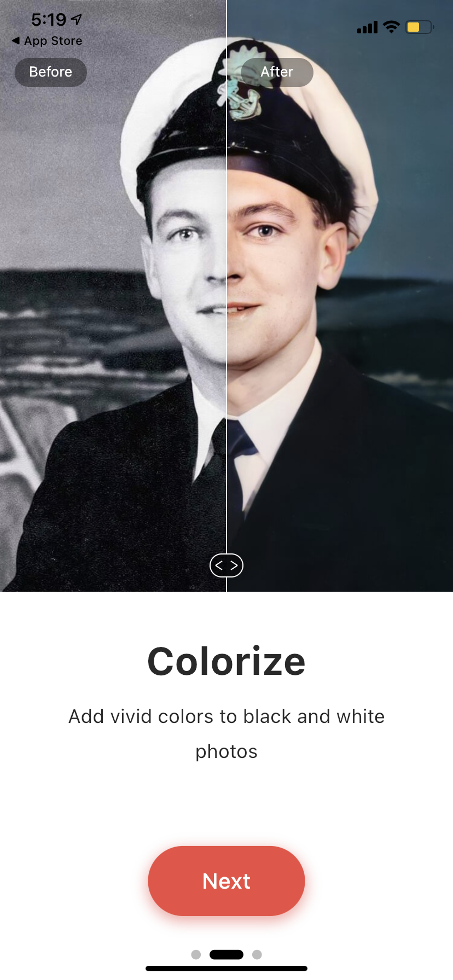
Task: Click the battery status icon
Action: click(420, 27)
